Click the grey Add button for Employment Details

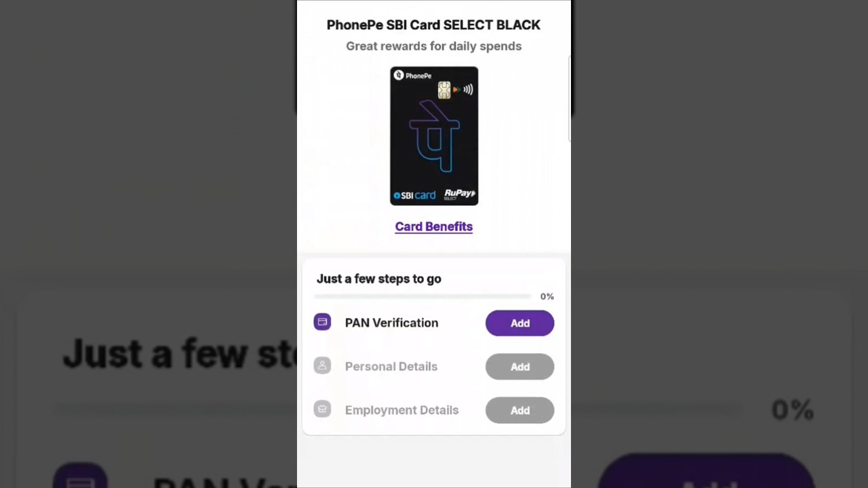(519, 410)
